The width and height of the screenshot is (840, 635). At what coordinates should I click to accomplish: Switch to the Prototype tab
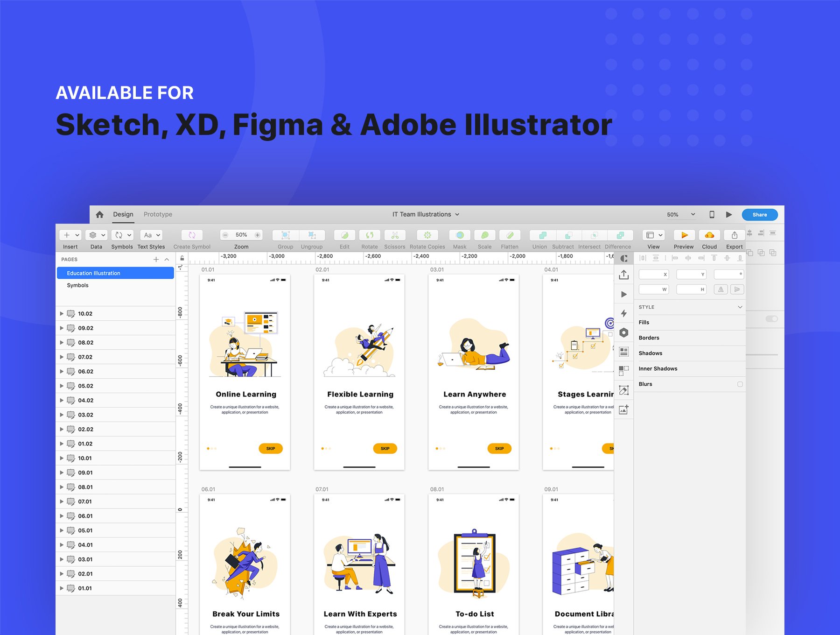[158, 214]
